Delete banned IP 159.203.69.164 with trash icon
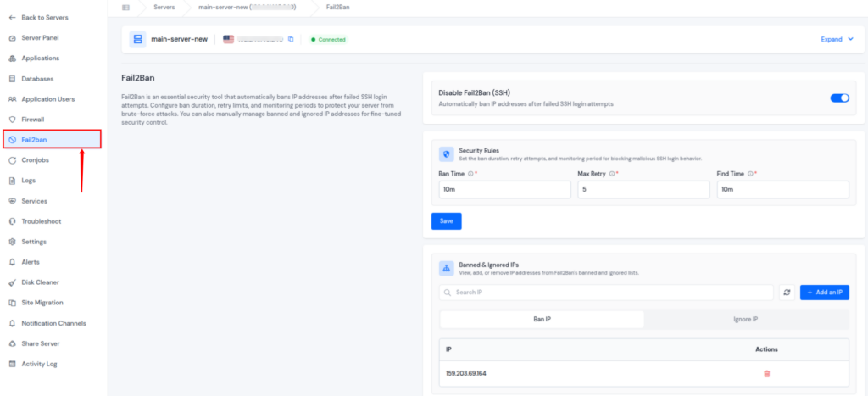The image size is (868, 396). [x=766, y=373]
